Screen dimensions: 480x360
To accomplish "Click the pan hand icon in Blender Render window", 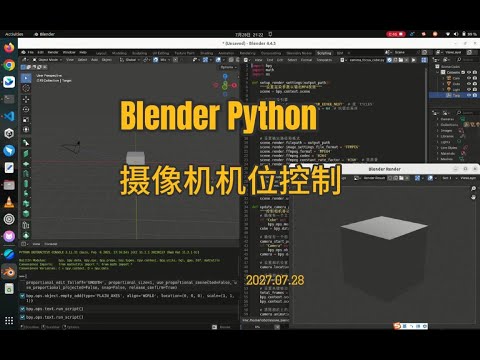I will click(473, 197).
